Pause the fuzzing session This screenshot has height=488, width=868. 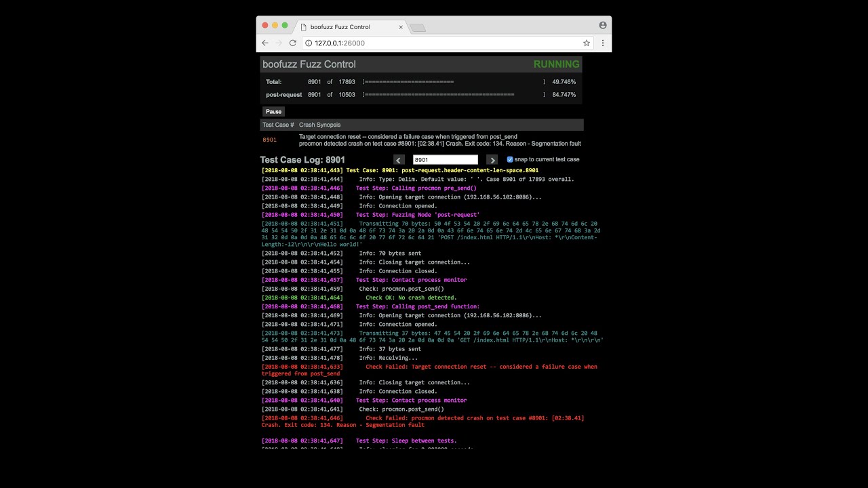point(273,112)
